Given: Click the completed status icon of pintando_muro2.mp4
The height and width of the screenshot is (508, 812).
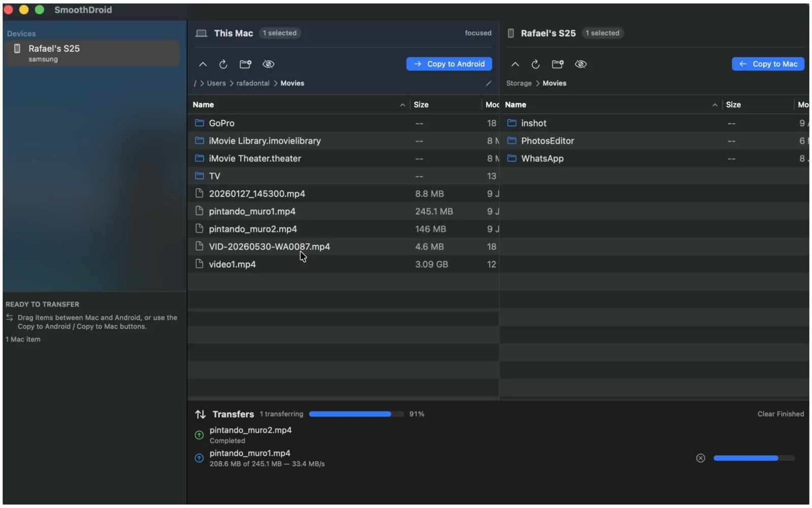Looking at the screenshot, I should [199, 435].
